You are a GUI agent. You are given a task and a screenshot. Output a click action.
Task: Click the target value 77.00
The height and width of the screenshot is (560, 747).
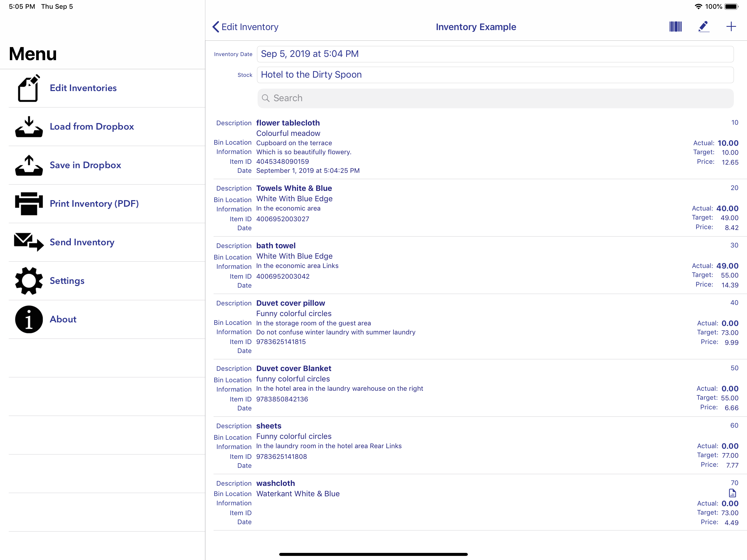[x=730, y=455]
